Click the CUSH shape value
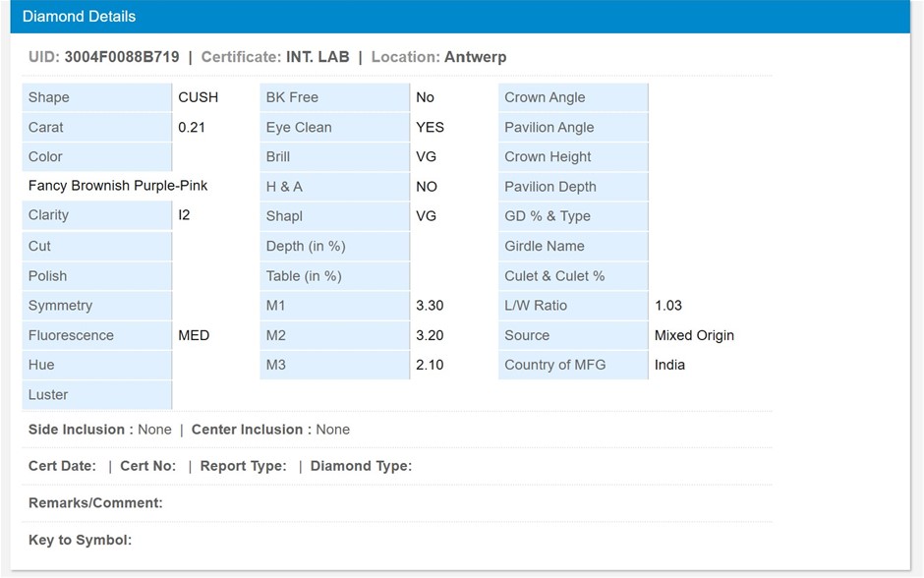The image size is (924, 578). point(198,97)
